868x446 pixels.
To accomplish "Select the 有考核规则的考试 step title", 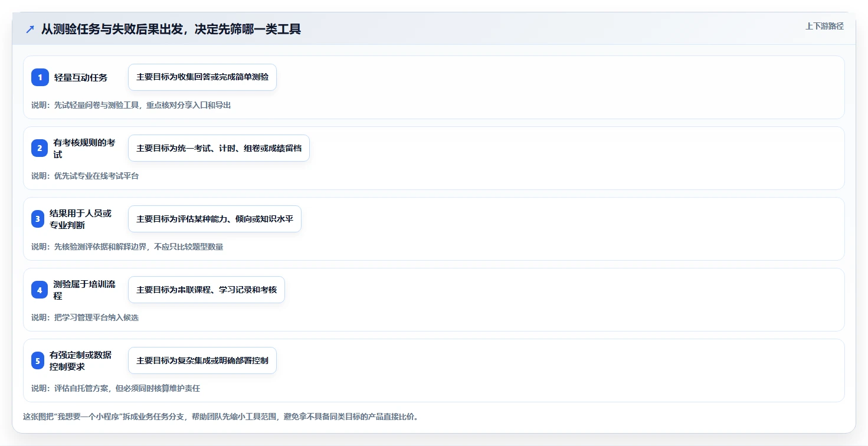I will 84,148.
